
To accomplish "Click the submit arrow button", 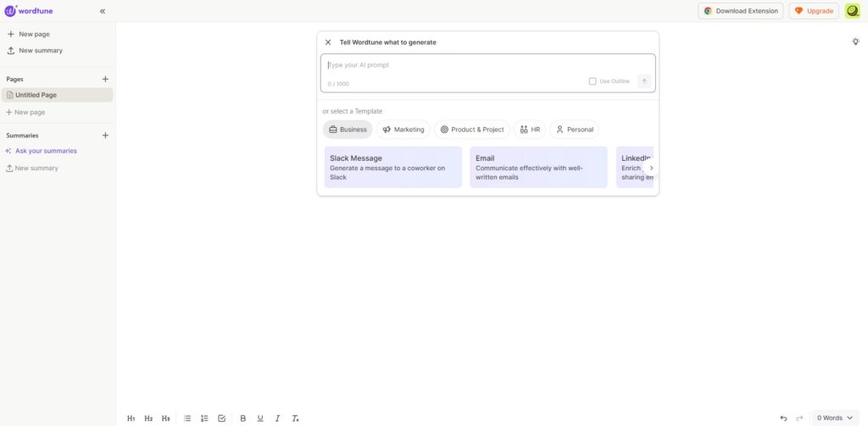I will pos(644,81).
